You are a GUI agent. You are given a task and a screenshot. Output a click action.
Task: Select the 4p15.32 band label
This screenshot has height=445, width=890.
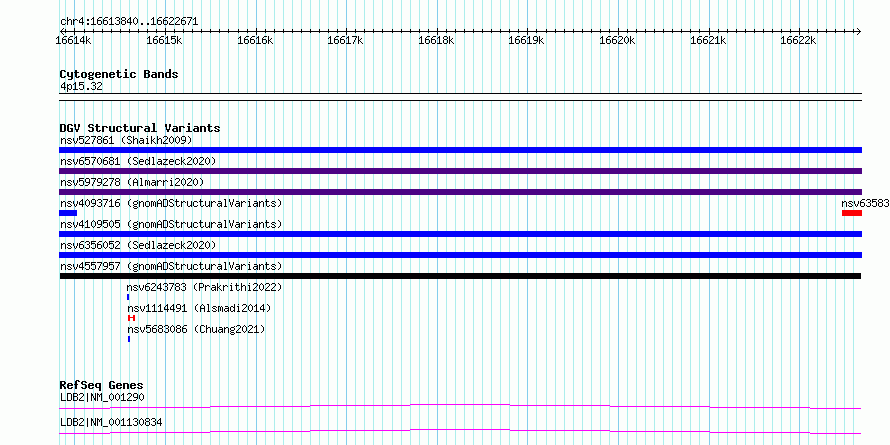(81, 87)
